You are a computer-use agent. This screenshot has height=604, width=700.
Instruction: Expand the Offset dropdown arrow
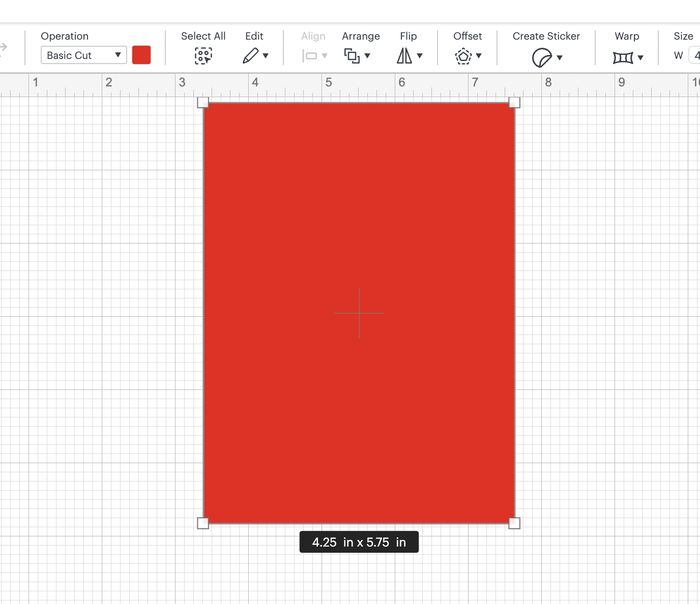(x=479, y=56)
